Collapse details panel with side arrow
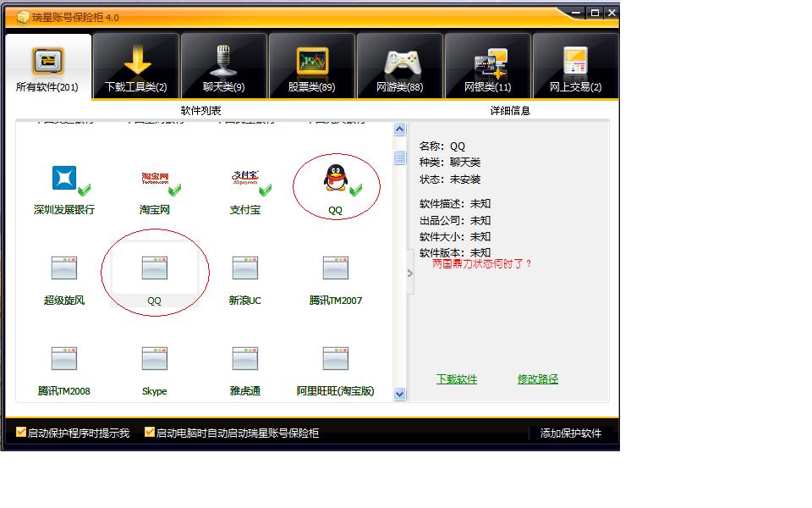Viewport: 812px width, 508px height. pos(410,273)
